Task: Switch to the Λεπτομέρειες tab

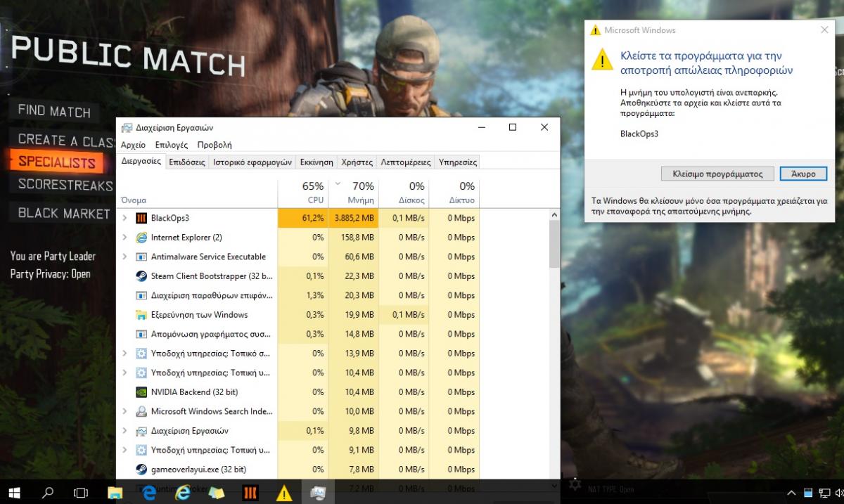Action: coord(406,162)
